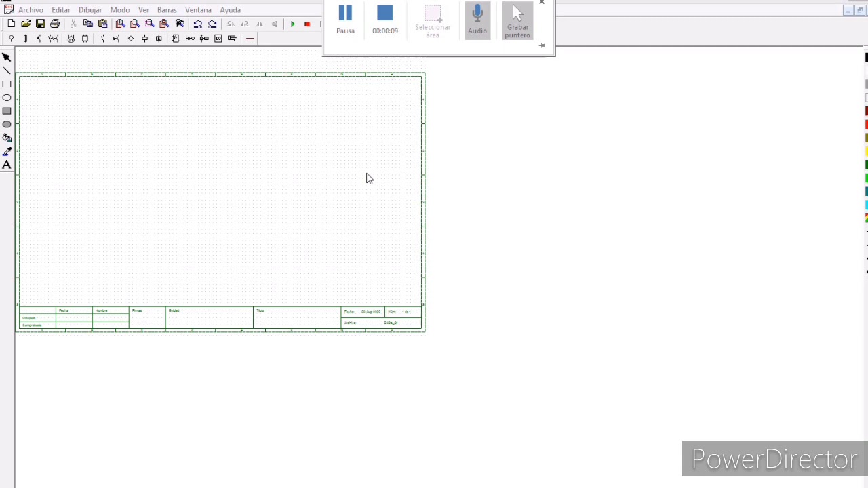Start simulation with the green play button
The width and height of the screenshot is (868, 488).
pos(293,24)
